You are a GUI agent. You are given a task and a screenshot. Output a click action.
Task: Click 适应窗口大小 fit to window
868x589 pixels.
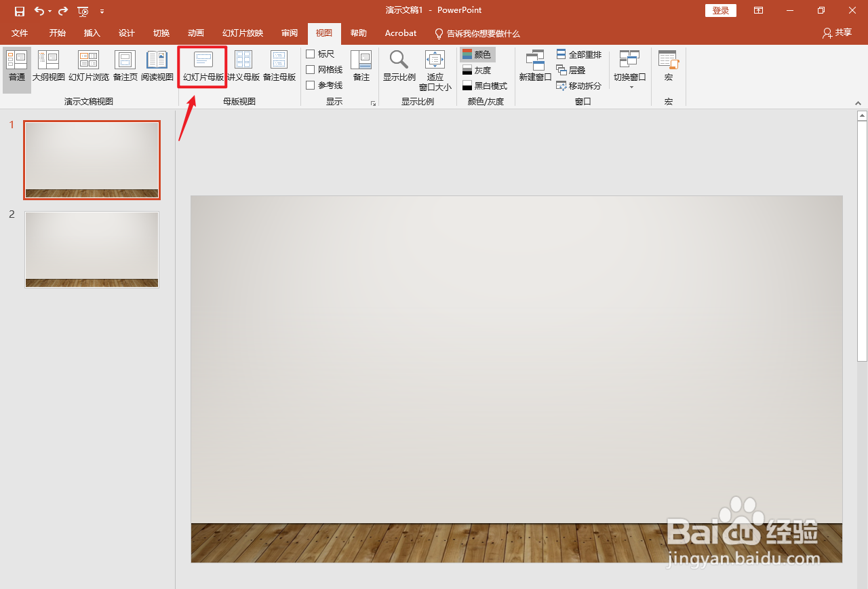435,71
